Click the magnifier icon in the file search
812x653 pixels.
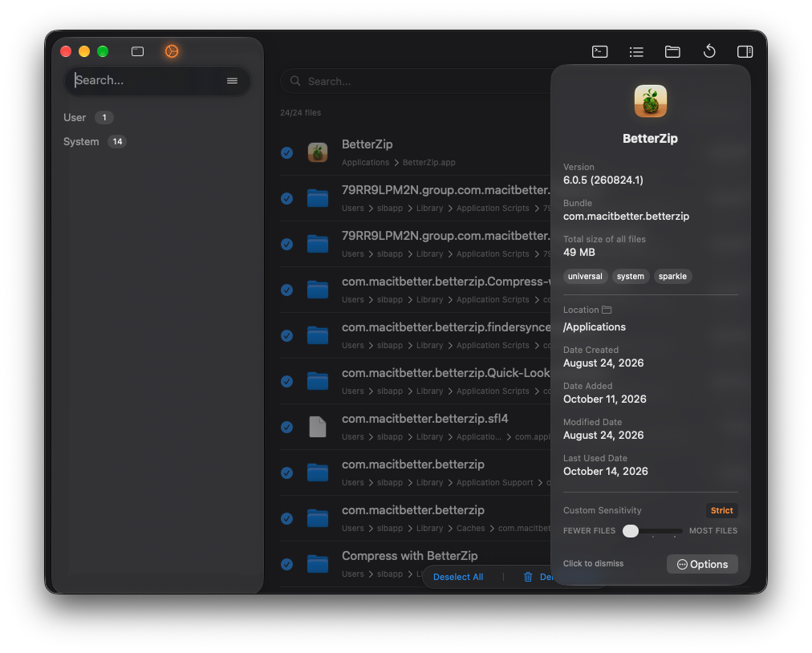click(x=295, y=81)
